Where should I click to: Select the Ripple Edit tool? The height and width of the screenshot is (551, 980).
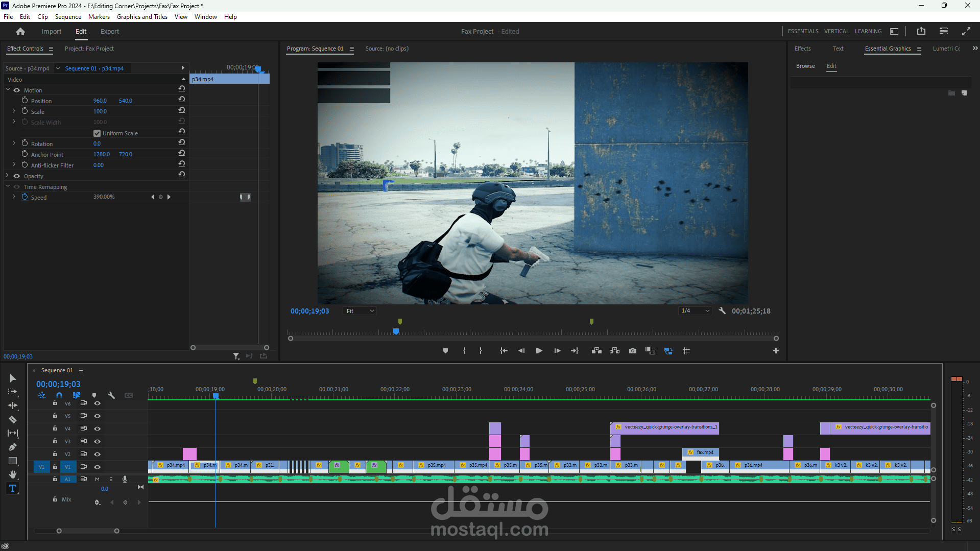pos(13,405)
